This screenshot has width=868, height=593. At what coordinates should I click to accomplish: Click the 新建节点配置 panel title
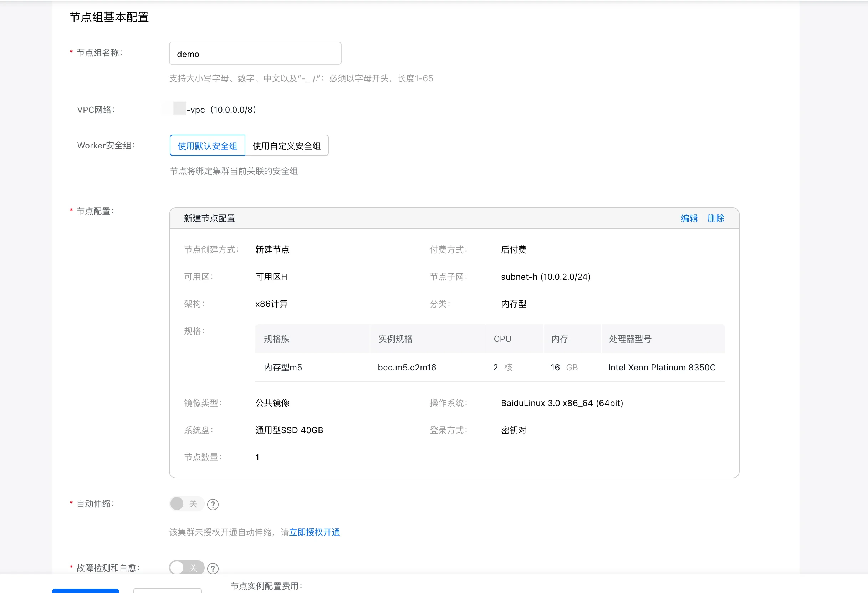coord(209,218)
